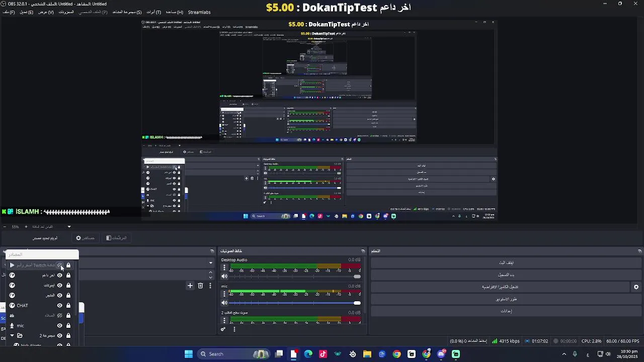Select the CHAT browser source row

click(41, 305)
